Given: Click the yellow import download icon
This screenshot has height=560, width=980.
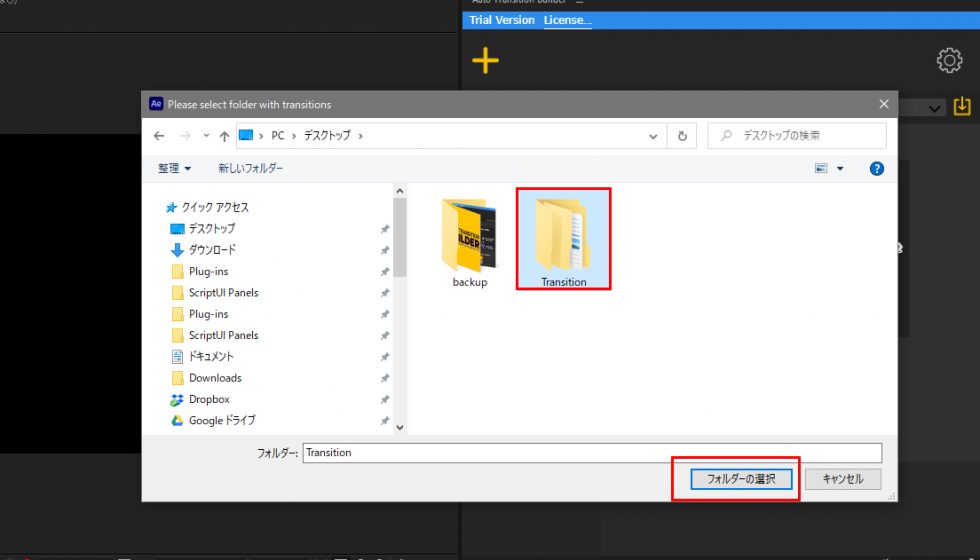Looking at the screenshot, I should (962, 106).
